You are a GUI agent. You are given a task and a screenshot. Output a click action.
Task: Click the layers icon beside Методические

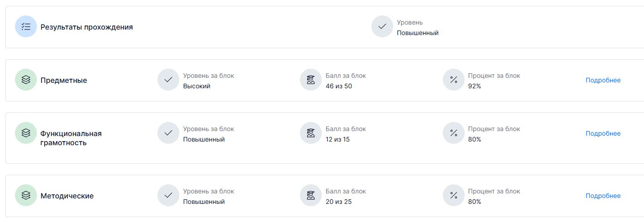point(26,196)
